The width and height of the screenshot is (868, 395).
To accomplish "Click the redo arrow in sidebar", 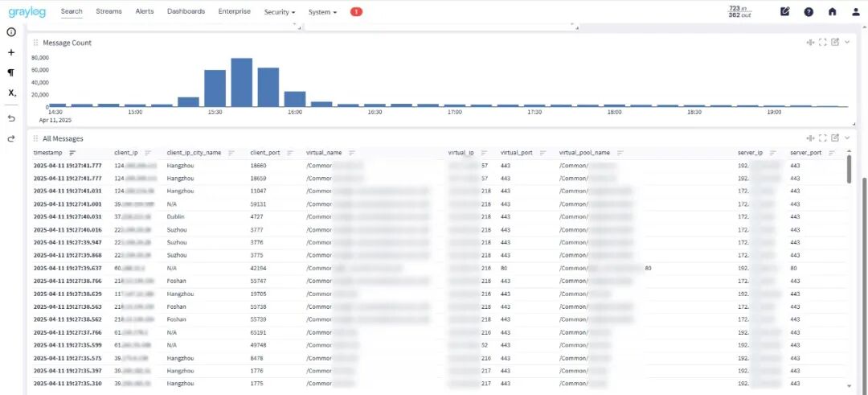I will tap(11, 138).
